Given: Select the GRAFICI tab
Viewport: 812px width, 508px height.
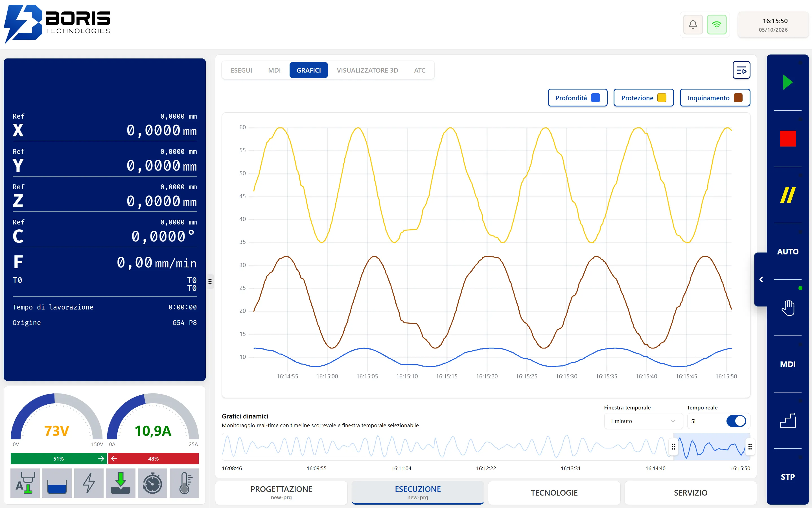Looking at the screenshot, I should [x=308, y=70].
